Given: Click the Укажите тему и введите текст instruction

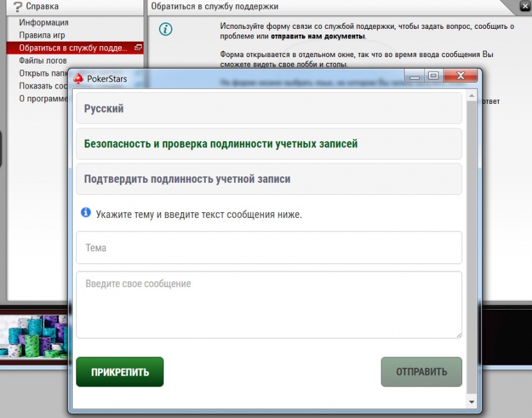Looking at the screenshot, I should (x=199, y=214).
